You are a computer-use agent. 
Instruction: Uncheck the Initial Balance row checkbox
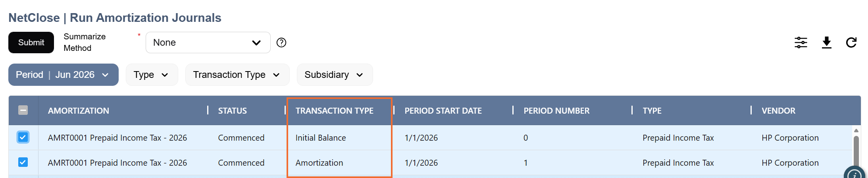pyautogui.click(x=23, y=137)
